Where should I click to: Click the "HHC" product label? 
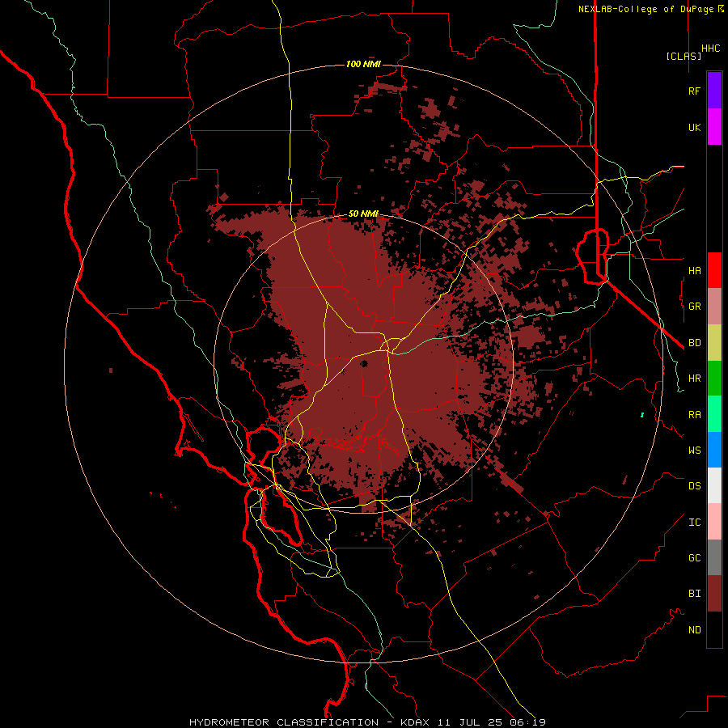pos(710,49)
